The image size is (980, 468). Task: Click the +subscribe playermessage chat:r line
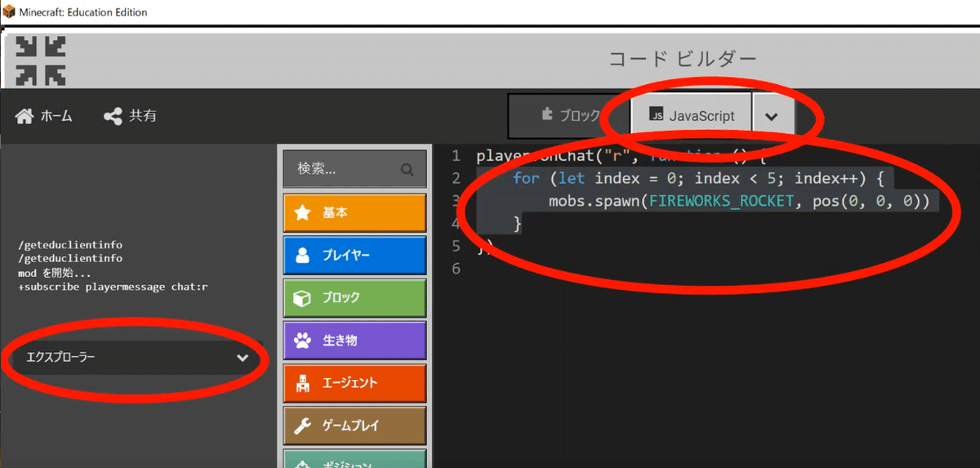pos(113,287)
